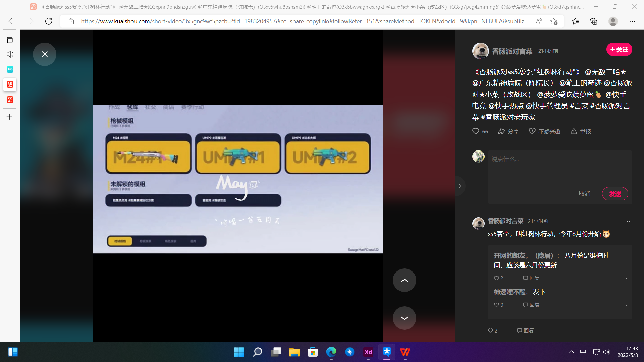Close the video overlay with X button
Viewport: 644px width, 362px height.
click(x=45, y=54)
